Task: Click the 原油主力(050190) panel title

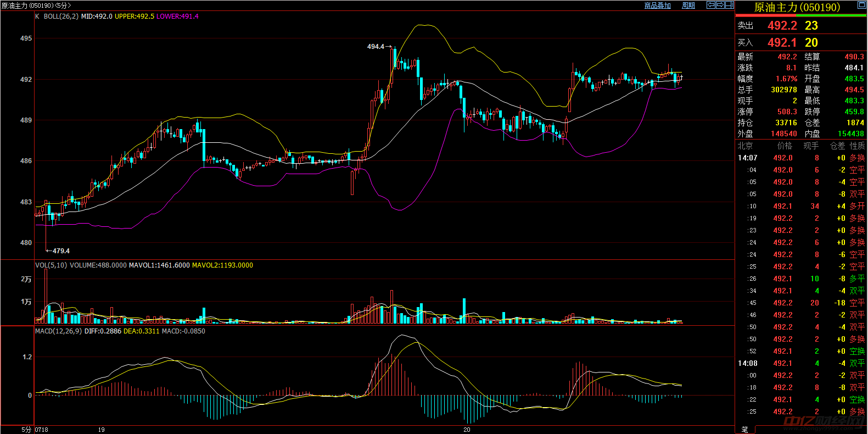Action: (x=797, y=7)
